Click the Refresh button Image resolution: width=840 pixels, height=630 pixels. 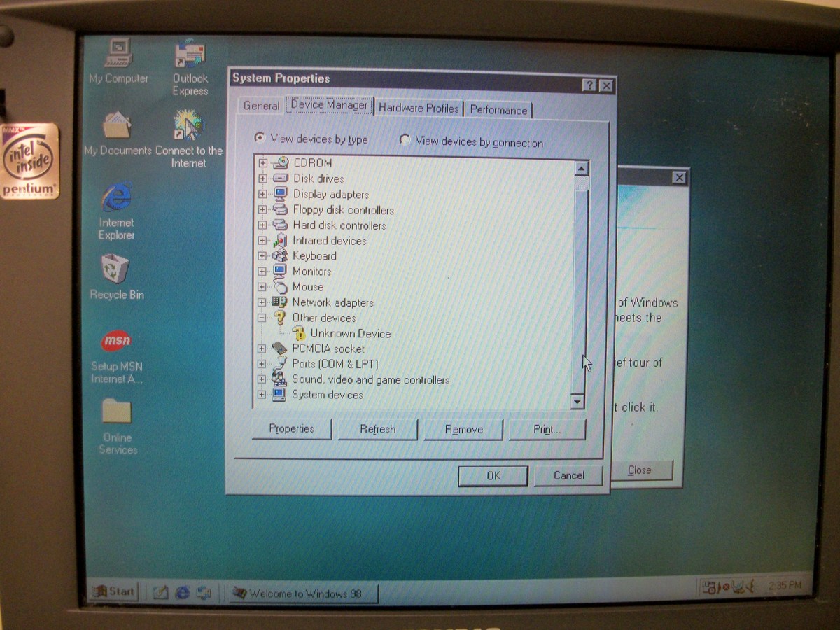pos(377,430)
